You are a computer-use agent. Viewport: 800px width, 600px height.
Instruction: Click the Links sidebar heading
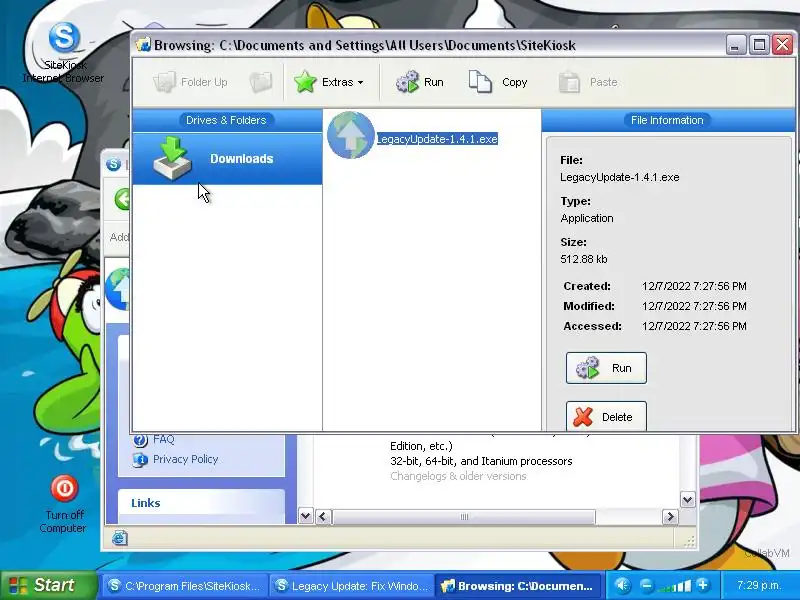[x=146, y=503]
